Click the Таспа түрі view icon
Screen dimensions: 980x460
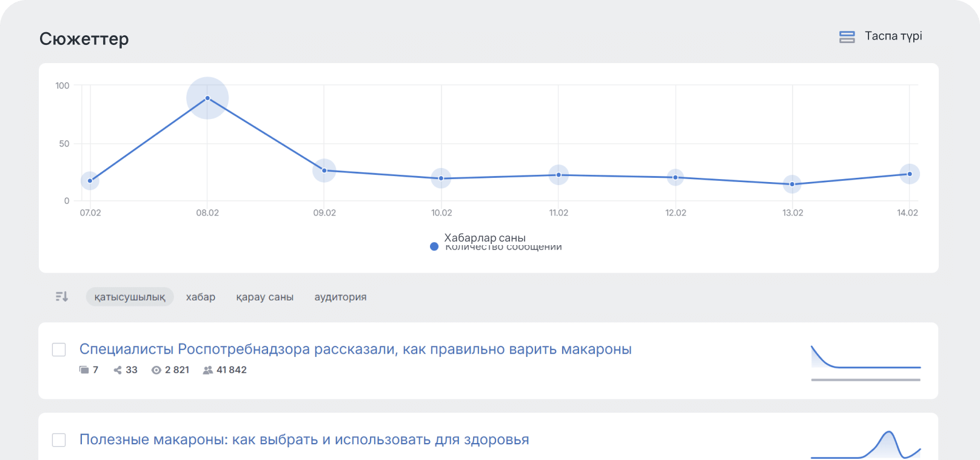click(x=847, y=37)
